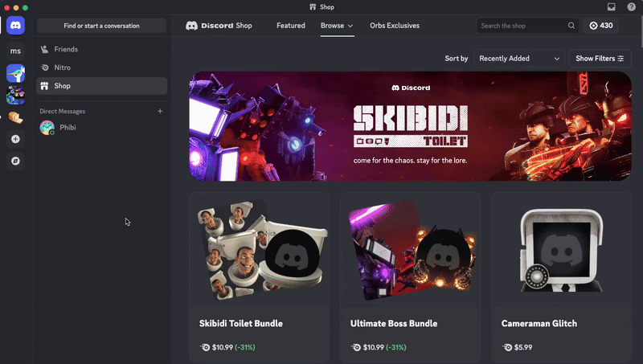Viewport: 643px width, 364px height.
Task: Focus the Search the shop field
Action: (x=522, y=26)
